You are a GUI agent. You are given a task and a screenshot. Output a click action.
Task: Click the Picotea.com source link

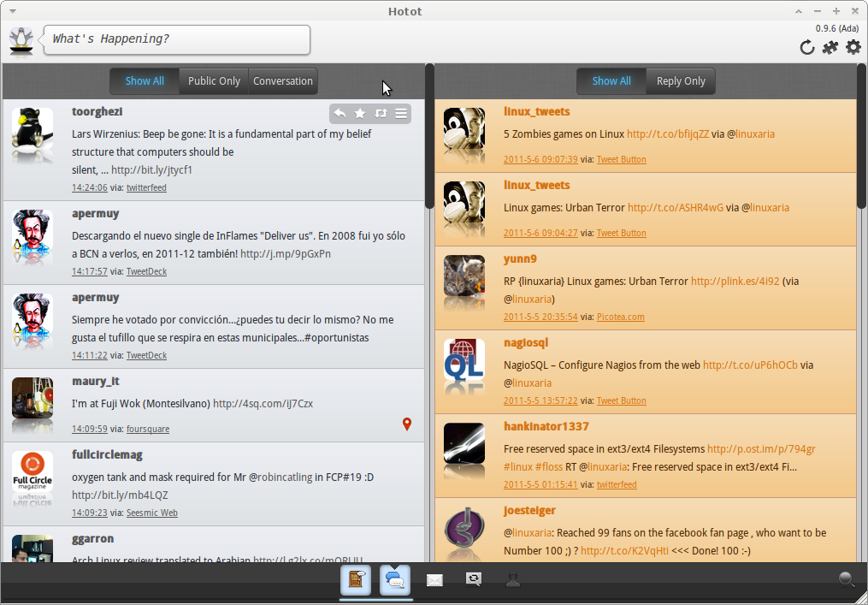[x=621, y=317]
